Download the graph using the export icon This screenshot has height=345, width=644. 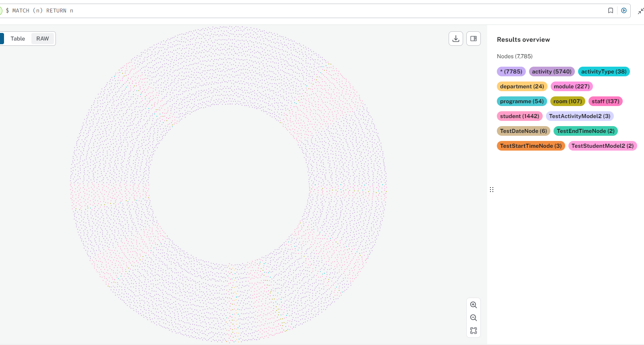pyautogui.click(x=456, y=39)
